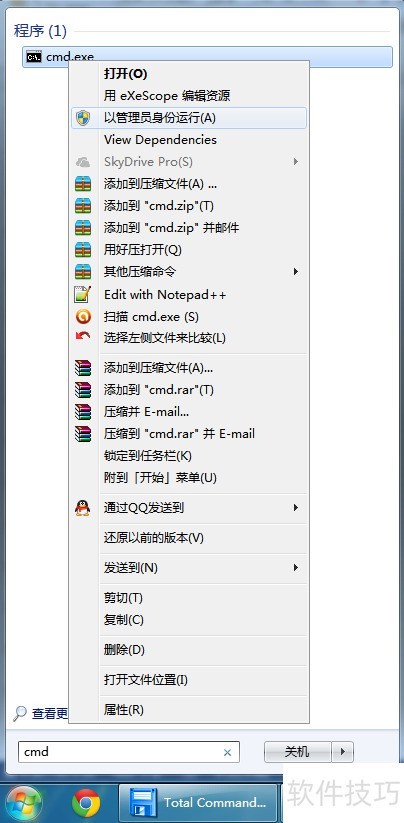This screenshot has height=823, width=404.
Task: Click the Windows Start orb
Action: [24, 803]
